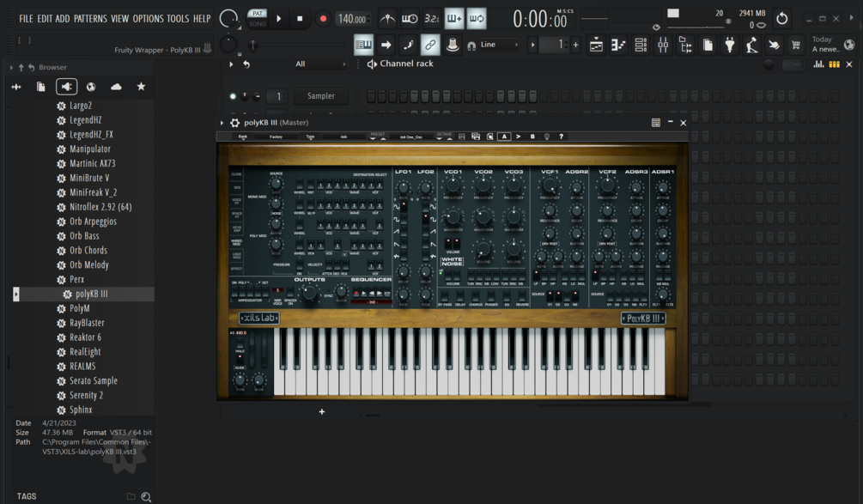
Task: Switch to PAT pattern mode
Action: pyautogui.click(x=257, y=14)
